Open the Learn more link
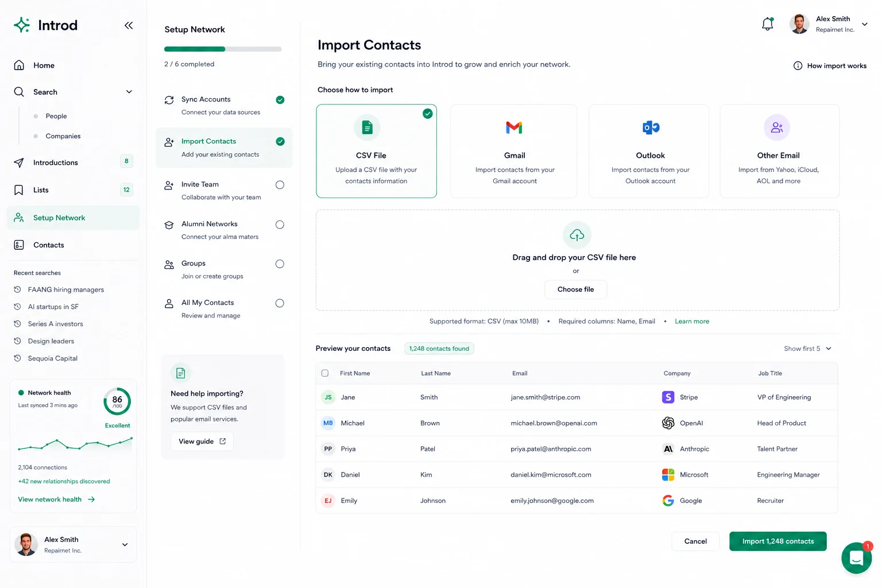 coord(692,322)
